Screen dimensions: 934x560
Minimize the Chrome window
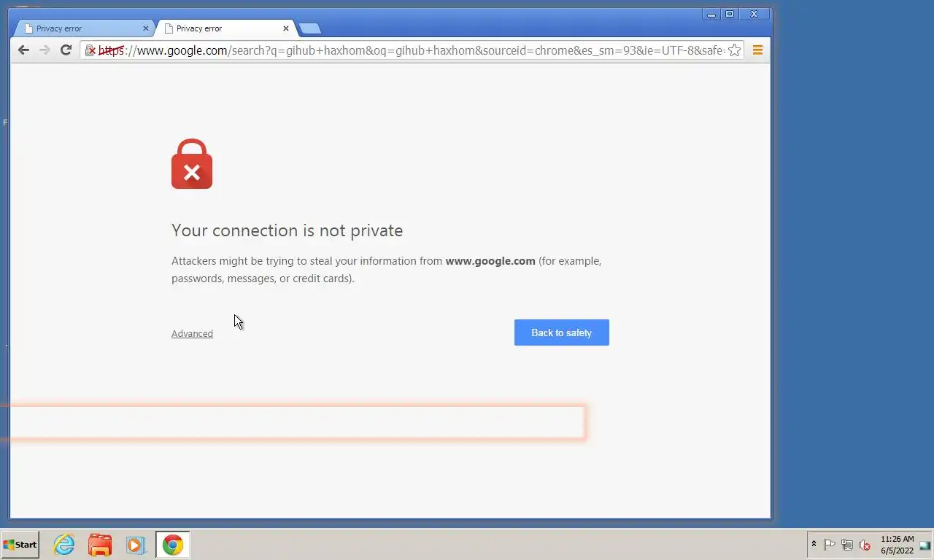(711, 14)
